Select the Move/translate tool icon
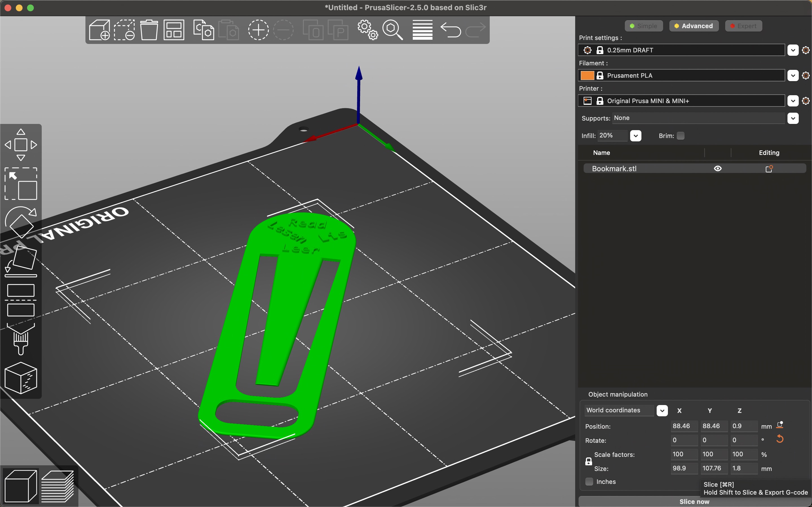Screen dimensions: 812x507 pyautogui.click(x=21, y=144)
